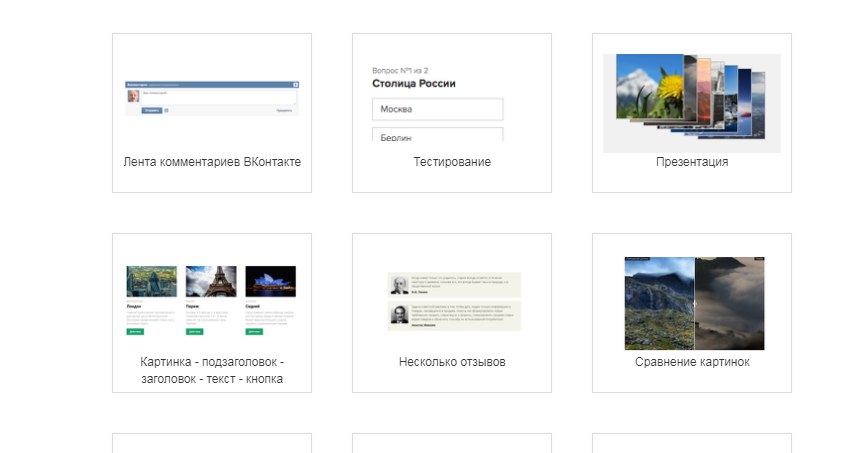The height and width of the screenshot is (453, 848).
Task: Click the second reviewer portrait photo
Action: coord(399,315)
